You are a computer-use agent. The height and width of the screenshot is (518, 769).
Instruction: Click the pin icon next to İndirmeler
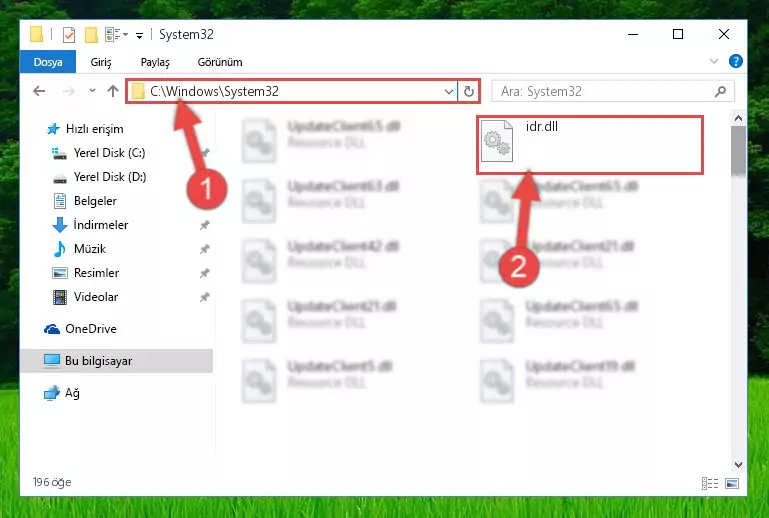point(205,225)
